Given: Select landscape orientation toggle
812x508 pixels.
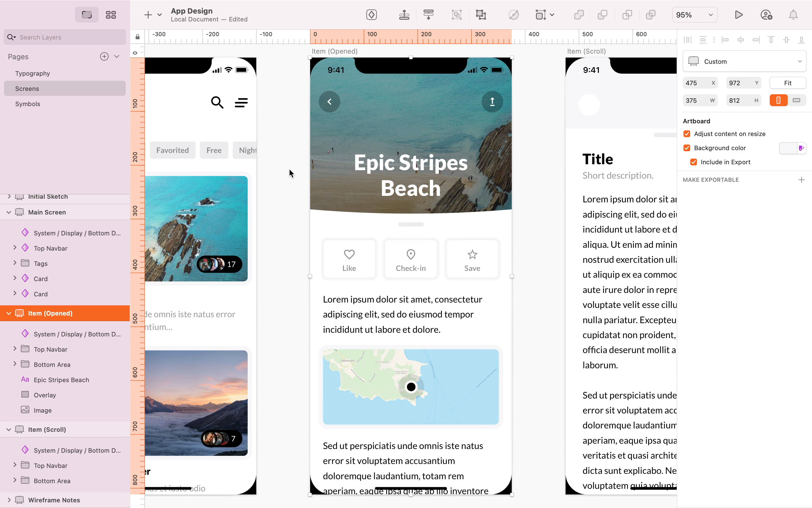Looking at the screenshot, I should (x=796, y=100).
